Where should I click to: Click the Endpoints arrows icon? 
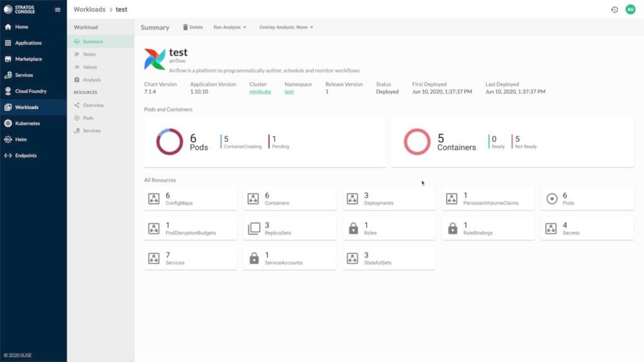(8, 156)
